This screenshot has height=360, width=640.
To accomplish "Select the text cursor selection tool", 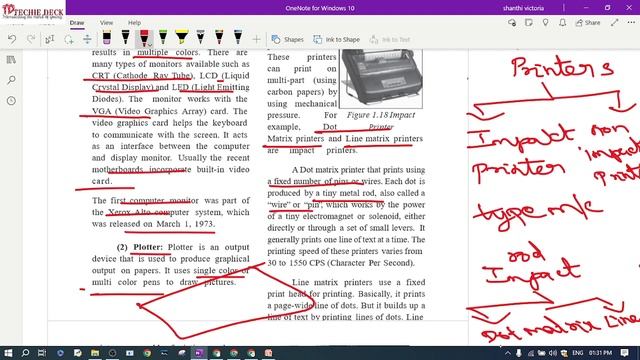I will click(x=49, y=39).
